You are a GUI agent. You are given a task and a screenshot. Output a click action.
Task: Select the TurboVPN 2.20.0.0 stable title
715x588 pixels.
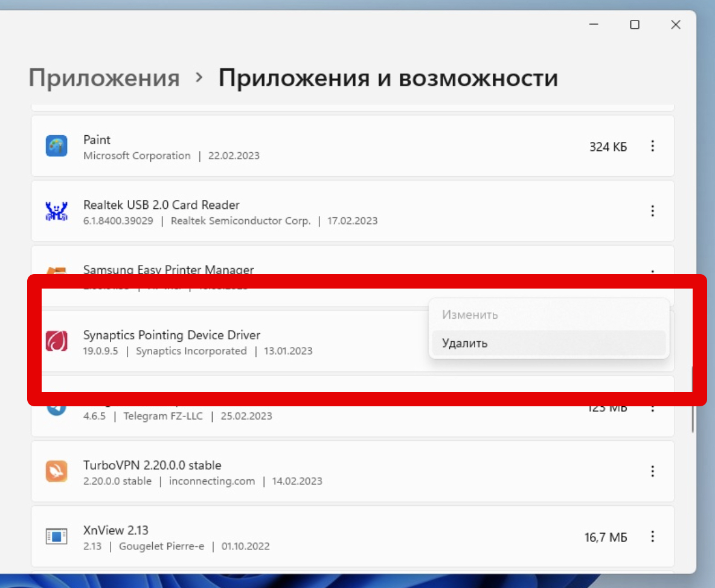tap(152, 465)
